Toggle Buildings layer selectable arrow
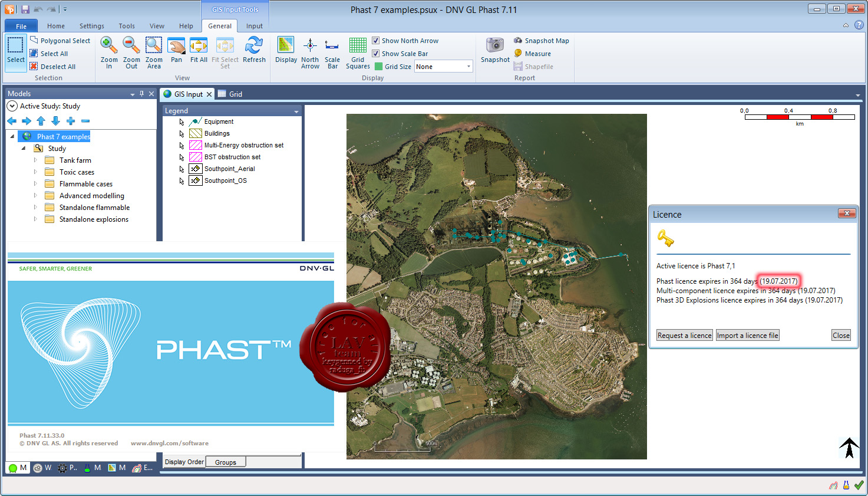The width and height of the screenshot is (868, 496). click(181, 134)
